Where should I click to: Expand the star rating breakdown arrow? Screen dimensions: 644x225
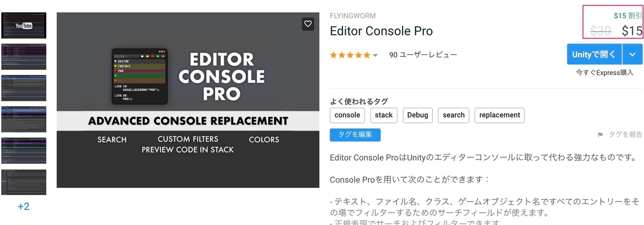(x=375, y=55)
